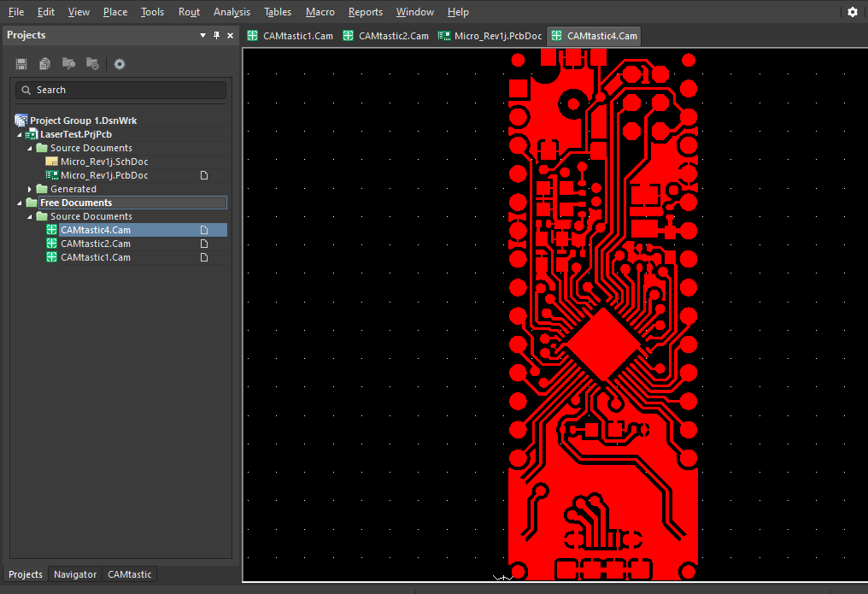Open the Edit menu
This screenshot has width=868, height=594.
tap(46, 12)
